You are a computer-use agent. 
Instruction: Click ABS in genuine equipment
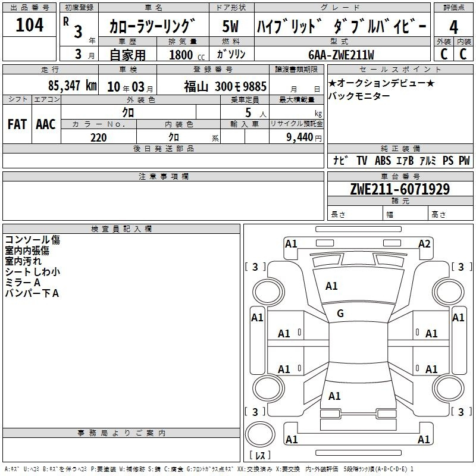pos(383,160)
